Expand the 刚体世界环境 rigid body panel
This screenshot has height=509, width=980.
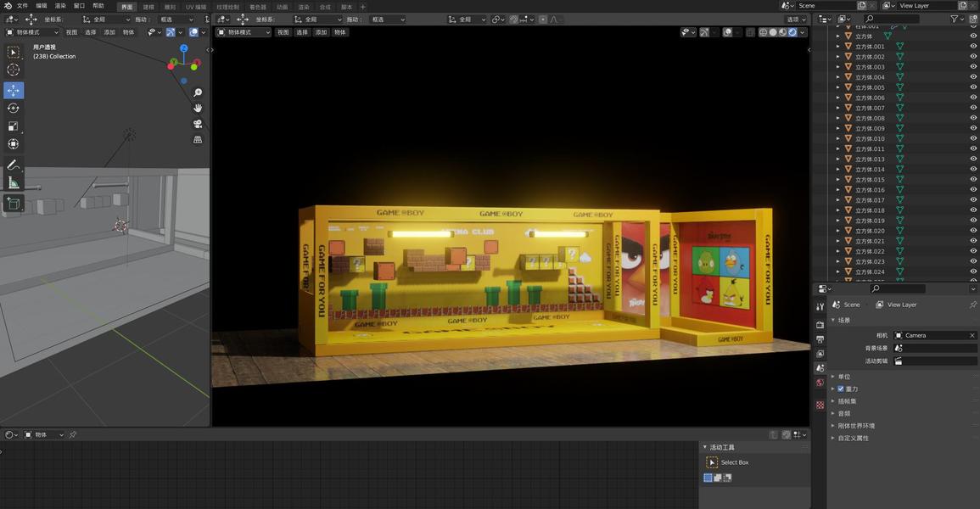pyautogui.click(x=853, y=426)
